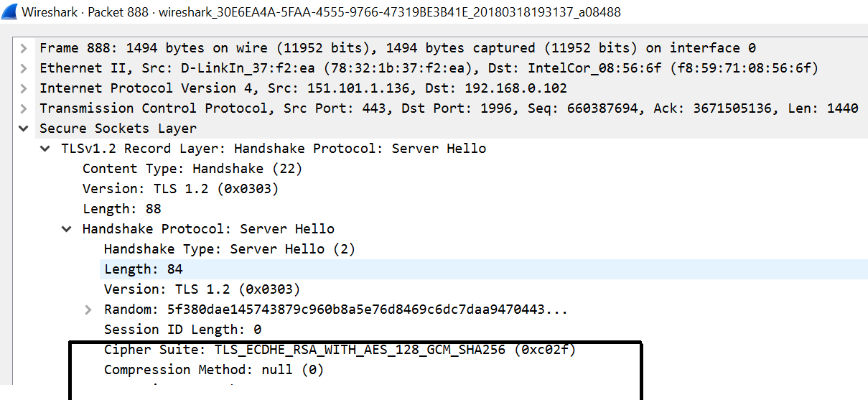Select the Length: 88 field
Viewport: 868px width, 400px height.
122,209
